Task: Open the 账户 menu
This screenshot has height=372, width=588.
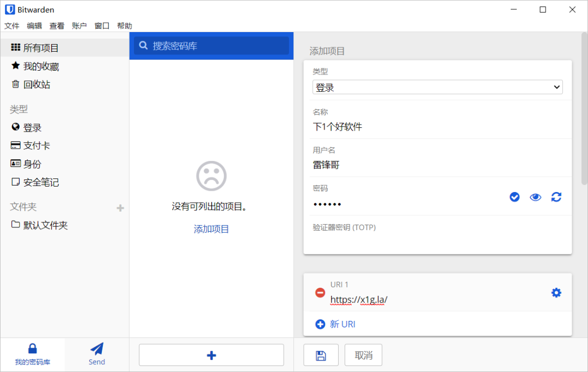Action: click(79, 26)
